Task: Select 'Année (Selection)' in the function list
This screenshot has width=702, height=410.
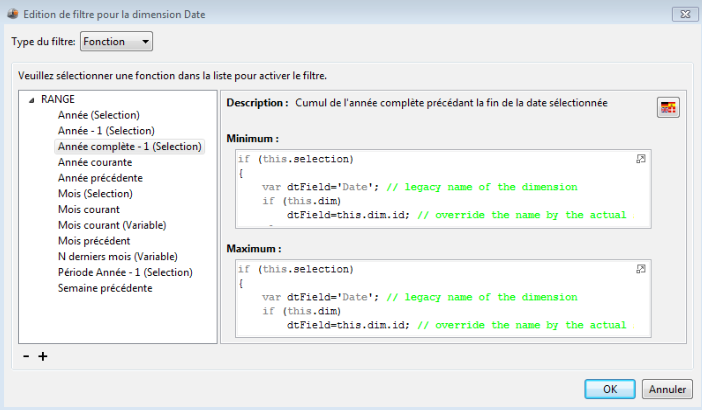Action: [x=98, y=115]
